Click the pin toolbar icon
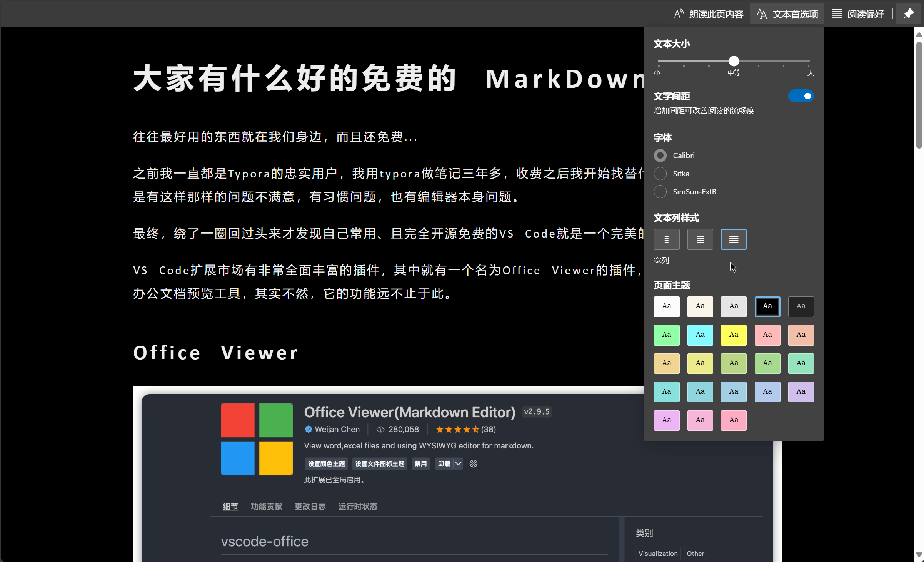 coord(909,14)
